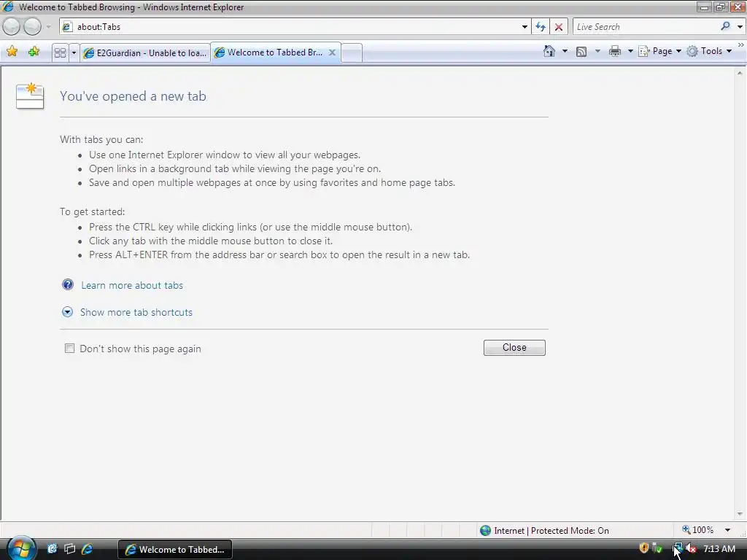Screen dimensions: 747x560
Task: Click the RSS feeds icon
Action: tap(581, 52)
